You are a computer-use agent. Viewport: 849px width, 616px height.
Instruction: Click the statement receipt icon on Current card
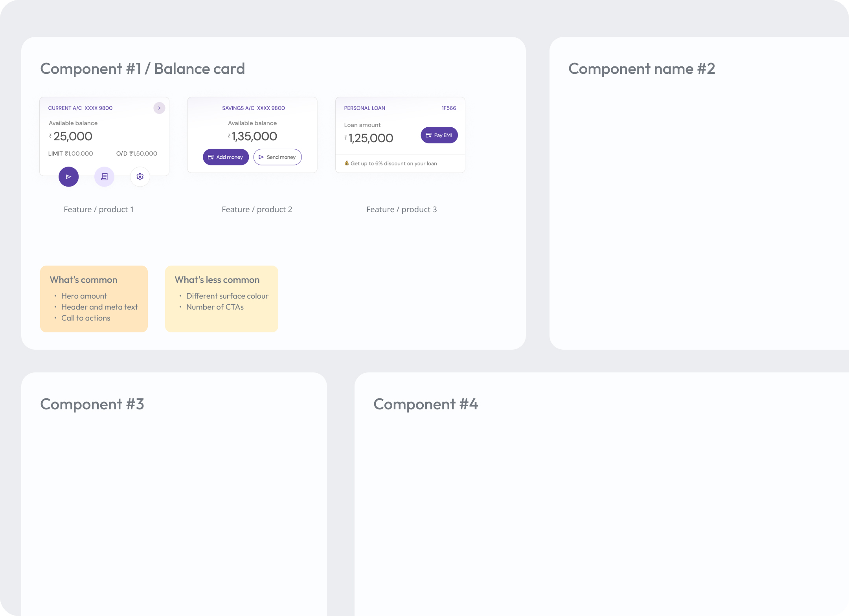click(x=104, y=177)
